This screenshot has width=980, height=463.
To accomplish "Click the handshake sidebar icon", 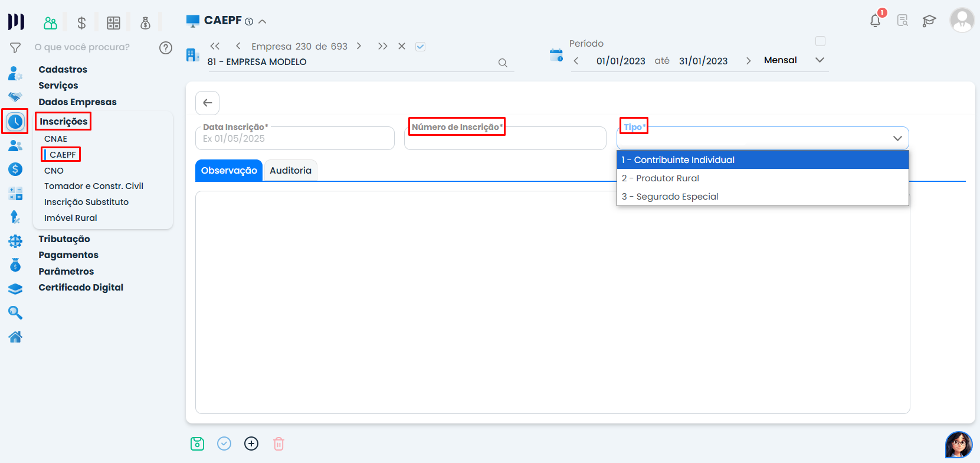I will 15,97.
